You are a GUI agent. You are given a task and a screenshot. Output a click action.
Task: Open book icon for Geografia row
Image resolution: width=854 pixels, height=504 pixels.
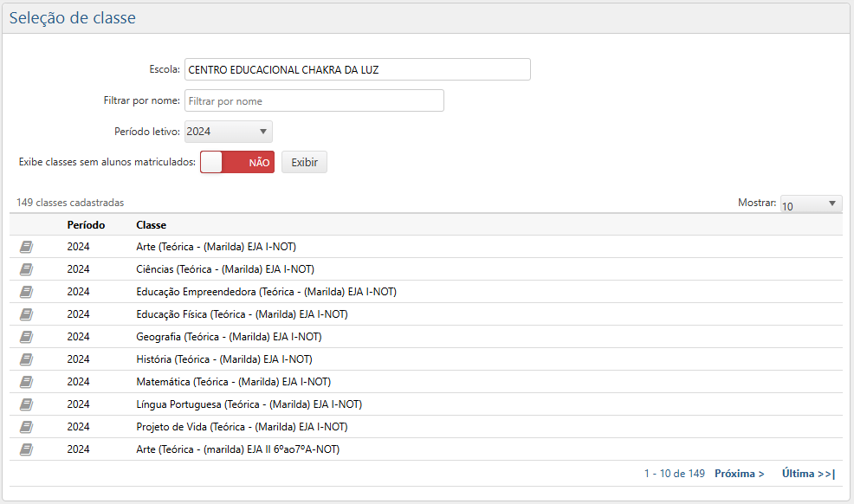pyautogui.click(x=26, y=337)
